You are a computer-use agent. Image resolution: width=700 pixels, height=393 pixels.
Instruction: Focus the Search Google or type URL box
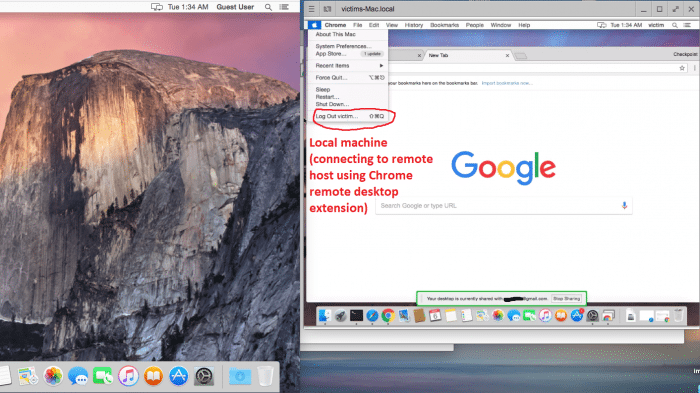click(x=504, y=206)
